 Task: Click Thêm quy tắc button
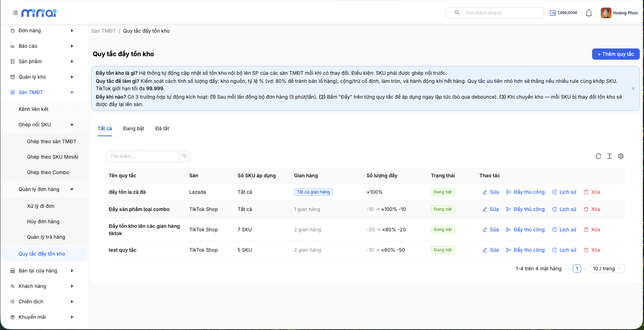coord(616,54)
